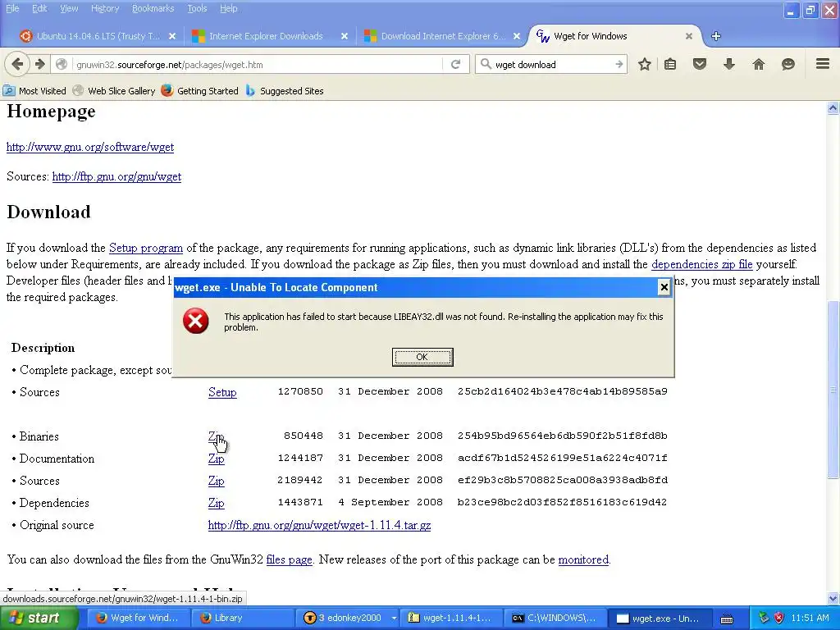Expand the edonkey2000 taskbar group arrow
Viewport: 840px width, 630px height.
coord(394,618)
